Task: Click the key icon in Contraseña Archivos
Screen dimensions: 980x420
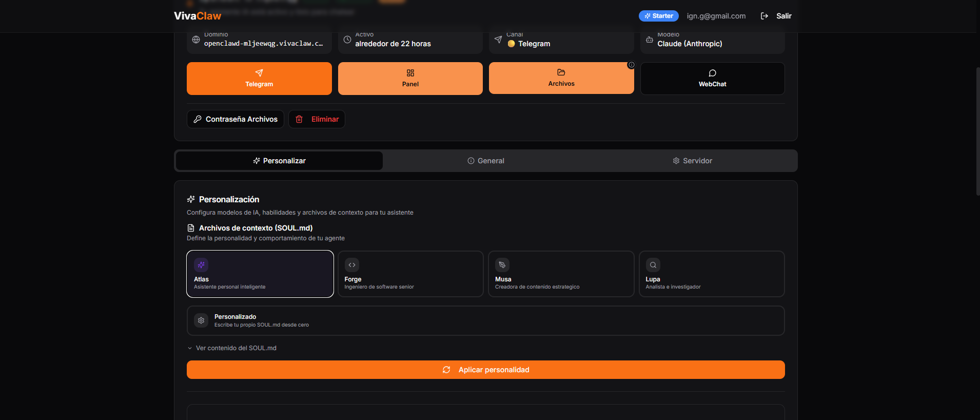Action: [x=198, y=119]
